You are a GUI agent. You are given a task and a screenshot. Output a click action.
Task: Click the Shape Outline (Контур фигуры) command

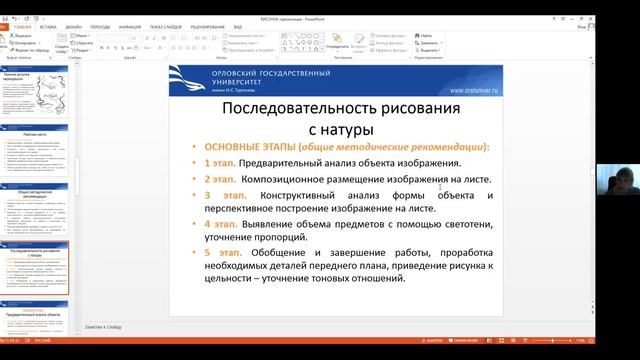[x=387, y=43]
